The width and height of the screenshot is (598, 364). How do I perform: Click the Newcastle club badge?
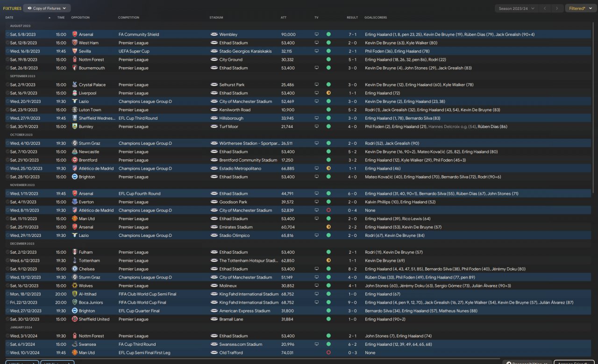tap(75, 152)
